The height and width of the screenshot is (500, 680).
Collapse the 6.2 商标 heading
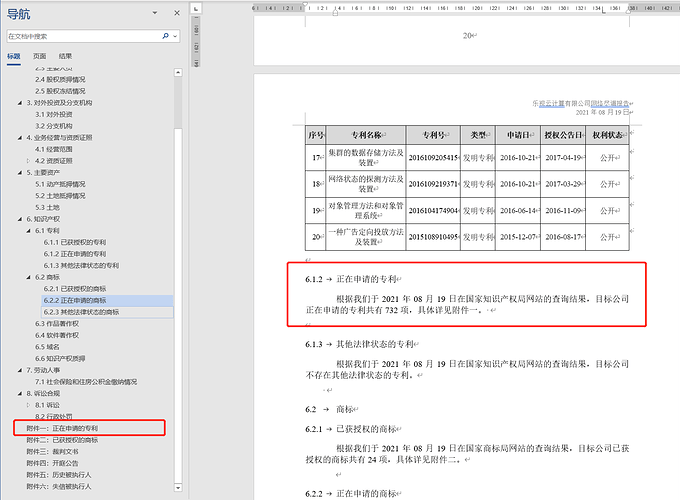click(x=28, y=277)
